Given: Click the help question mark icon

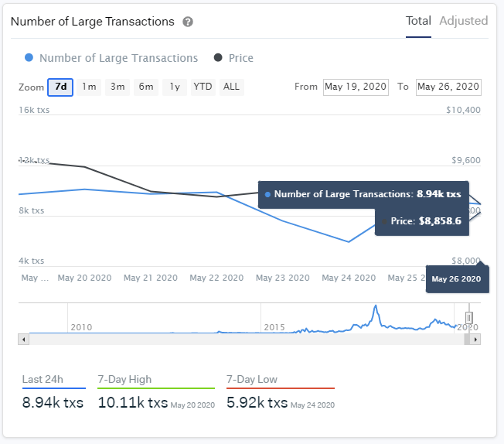Looking at the screenshot, I should 188,22.
